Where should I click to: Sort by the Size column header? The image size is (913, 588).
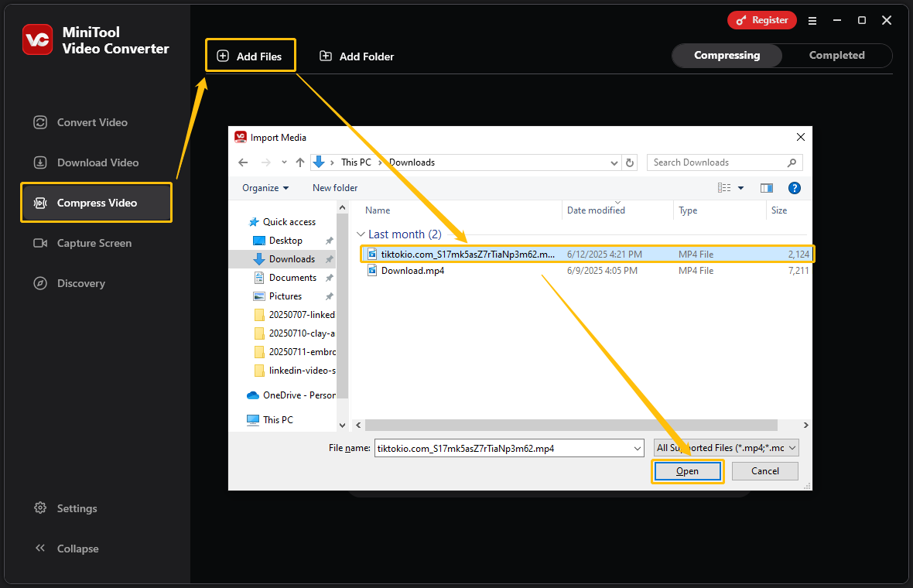779,210
